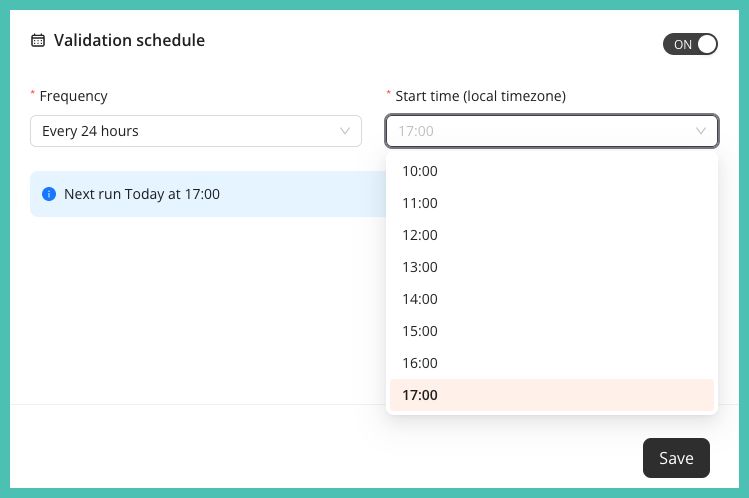
Task: Click the Save button
Action: [x=676, y=458]
